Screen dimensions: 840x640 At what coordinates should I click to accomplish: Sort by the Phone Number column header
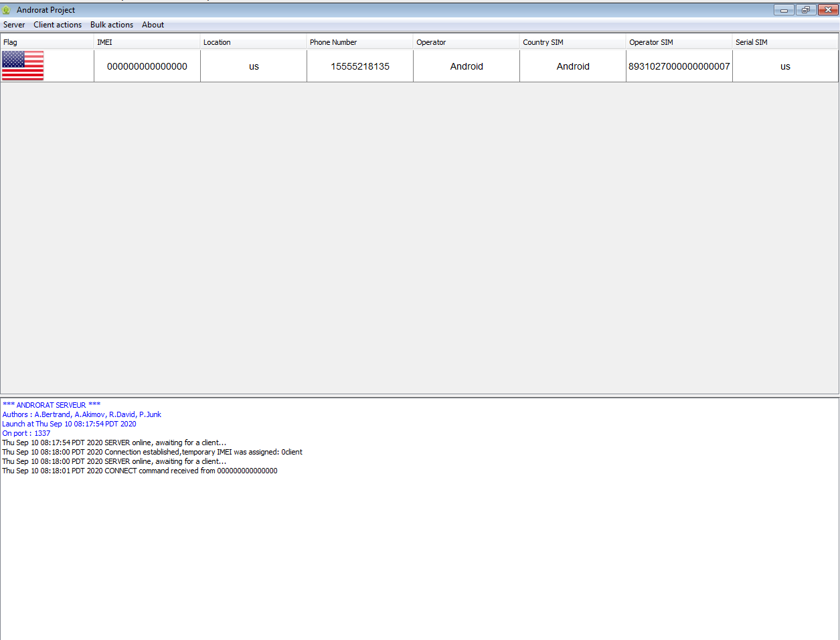click(360, 42)
